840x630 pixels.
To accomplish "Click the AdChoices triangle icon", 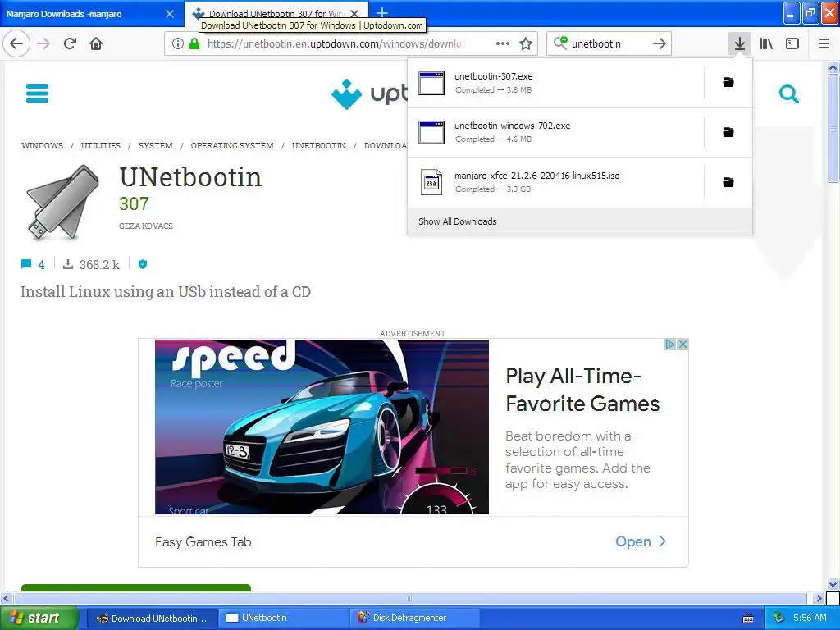I will tap(669, 344).
